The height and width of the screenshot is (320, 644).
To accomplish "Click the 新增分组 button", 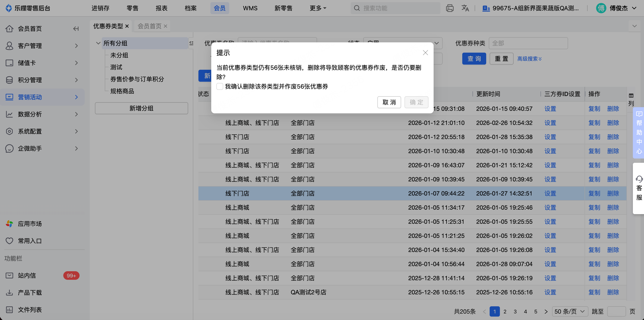I will pos(141,108).
